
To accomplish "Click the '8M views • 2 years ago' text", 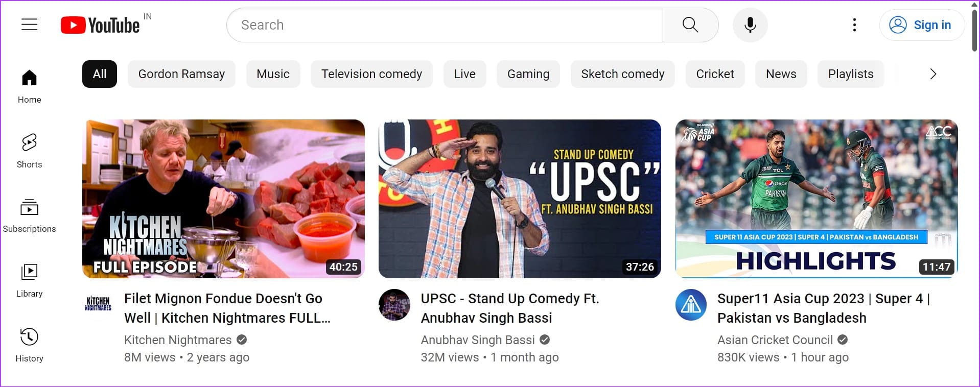I will 186,357.
